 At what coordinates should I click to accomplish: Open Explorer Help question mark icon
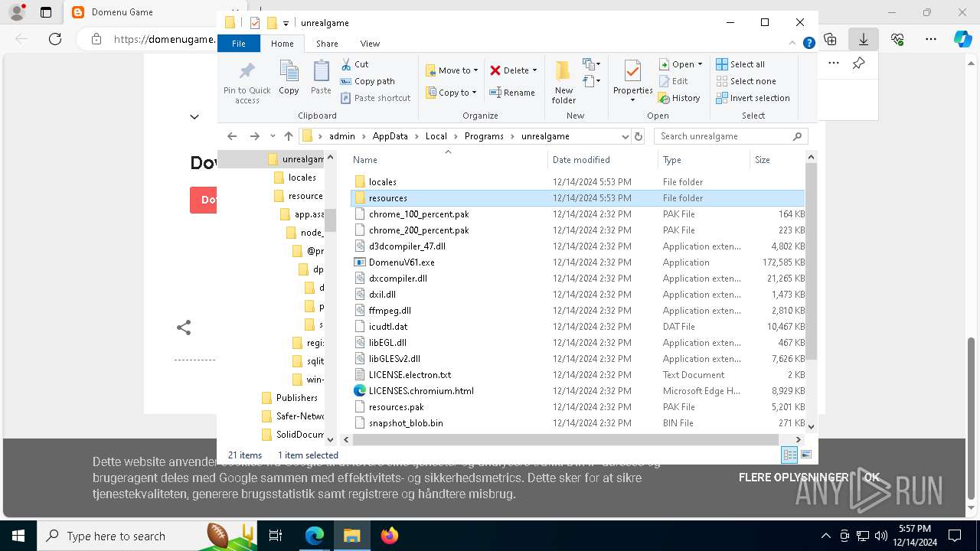tap(808, 44)
